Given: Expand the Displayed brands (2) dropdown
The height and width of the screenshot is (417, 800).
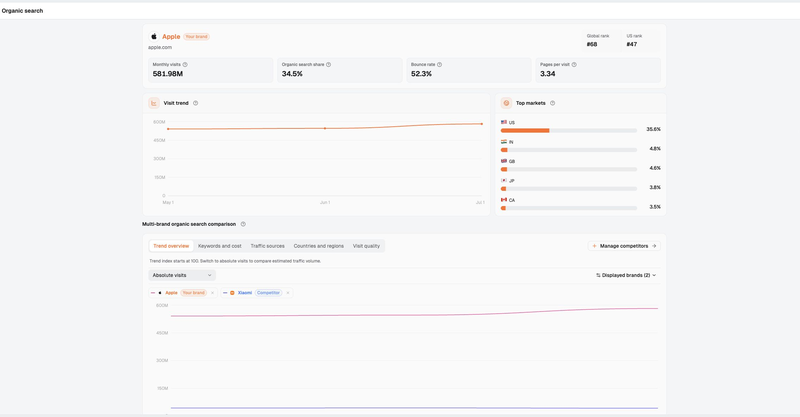Looking at the screenshot, I should [626, 275].
